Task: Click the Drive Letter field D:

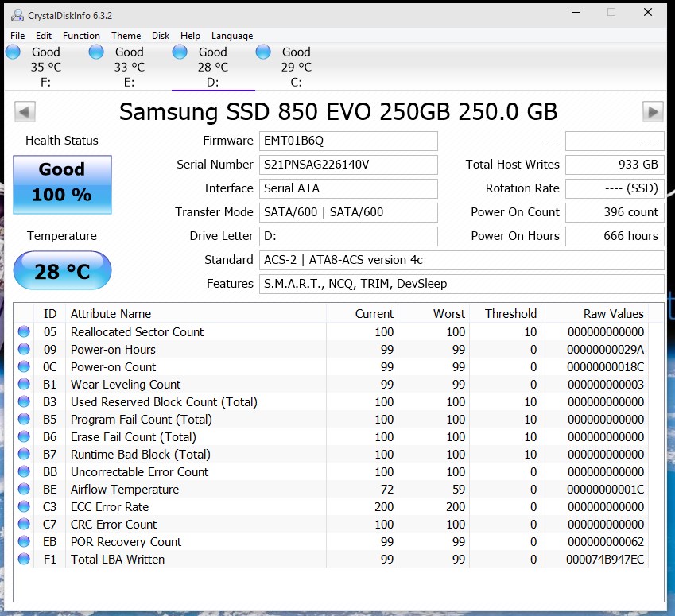Action: [348, 236]
